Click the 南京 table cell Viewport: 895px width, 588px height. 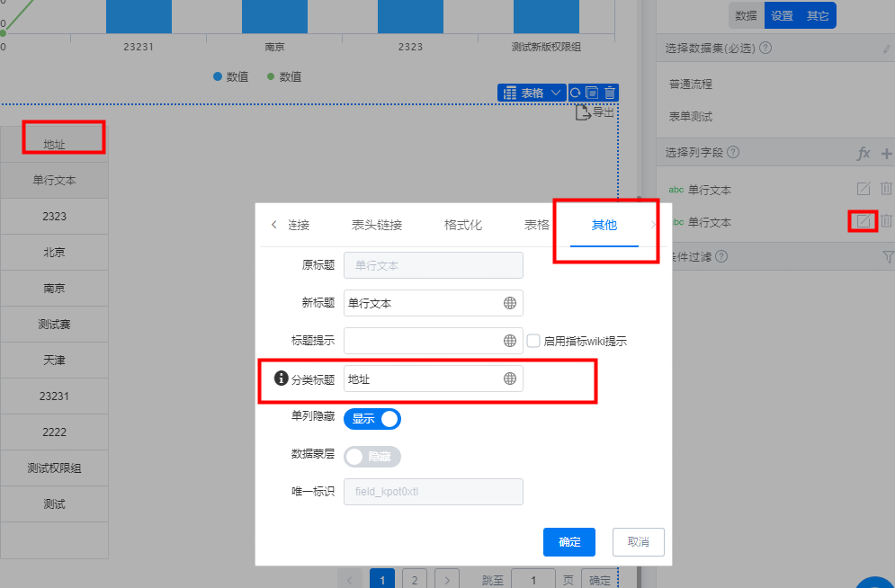click(54, 288)
